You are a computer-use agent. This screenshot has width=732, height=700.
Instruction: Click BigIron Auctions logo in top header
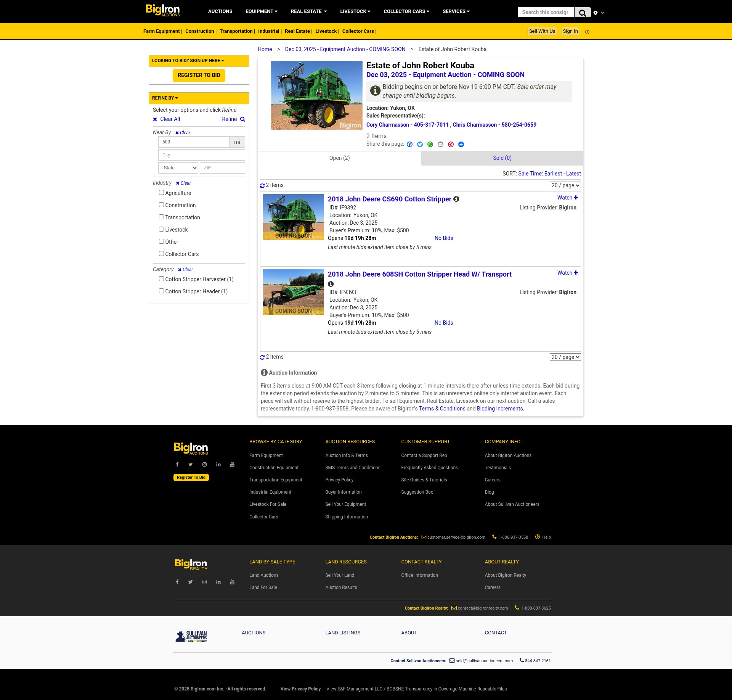(163, 10)
